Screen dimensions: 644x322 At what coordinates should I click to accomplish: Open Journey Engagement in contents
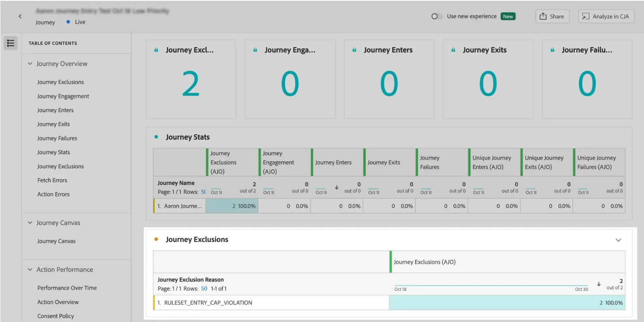tap(63, 96)
